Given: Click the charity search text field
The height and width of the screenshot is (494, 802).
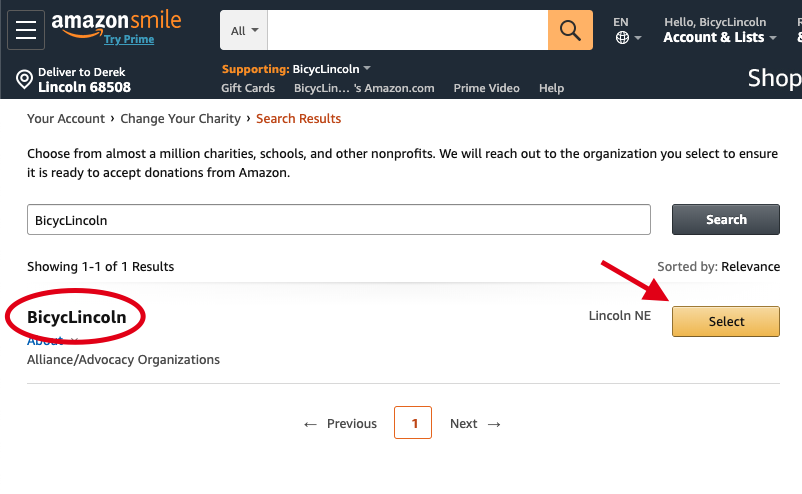Looking at the screenshot, I should [339, 220].
